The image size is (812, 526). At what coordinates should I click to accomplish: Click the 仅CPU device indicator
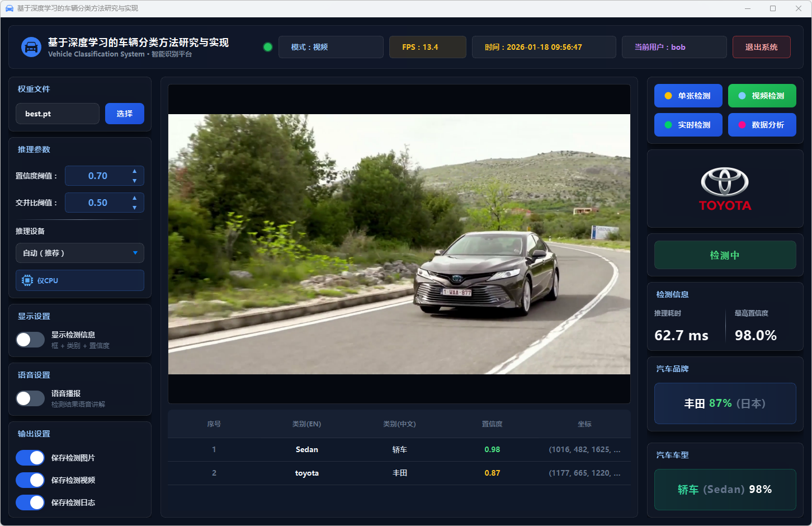point(80,280)
